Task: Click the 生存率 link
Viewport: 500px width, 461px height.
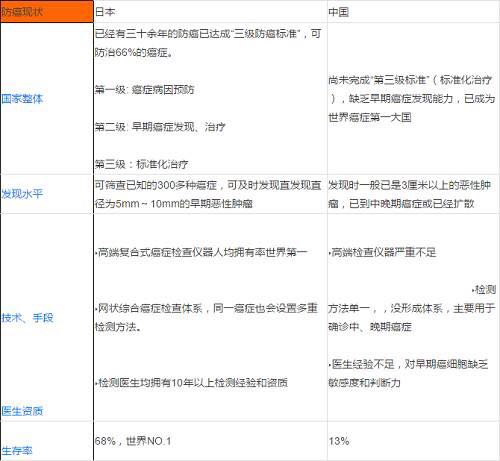Action: (17, 451)
